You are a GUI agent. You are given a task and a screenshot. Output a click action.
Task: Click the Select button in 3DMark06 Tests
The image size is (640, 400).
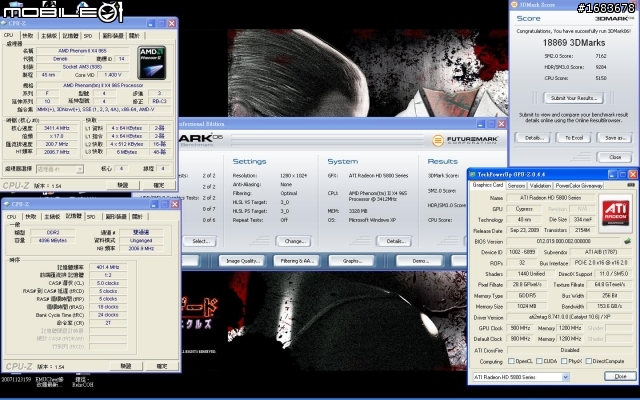201,241
